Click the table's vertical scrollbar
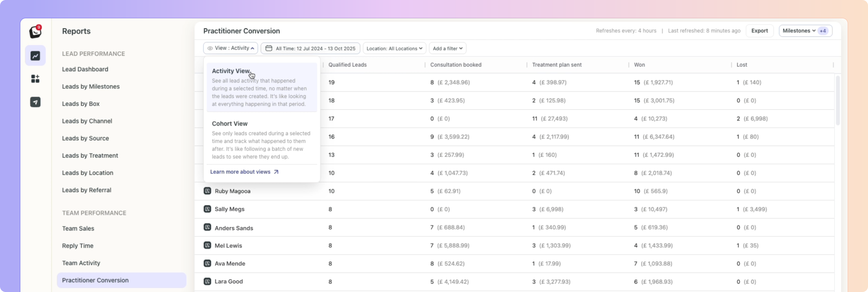This screenshot has height=292, width=868. point(837,100)
